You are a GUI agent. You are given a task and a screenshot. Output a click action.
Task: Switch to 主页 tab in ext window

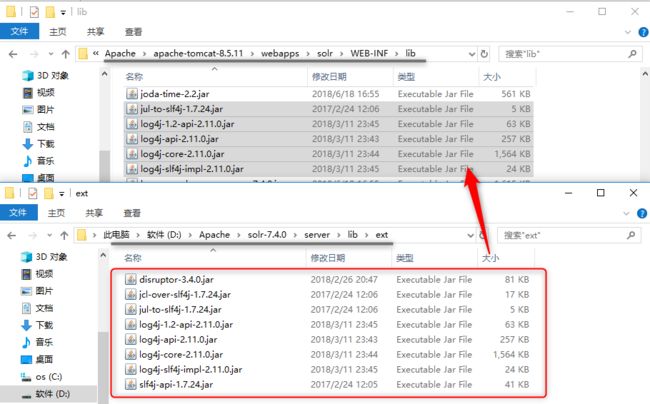pyautogui.click(x=56, y=213)
